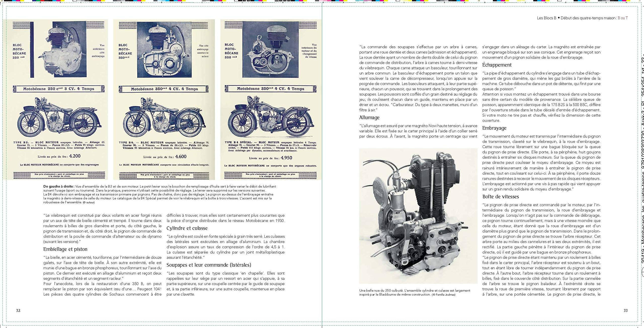
Task: Click page number 33
Action: 626,310
